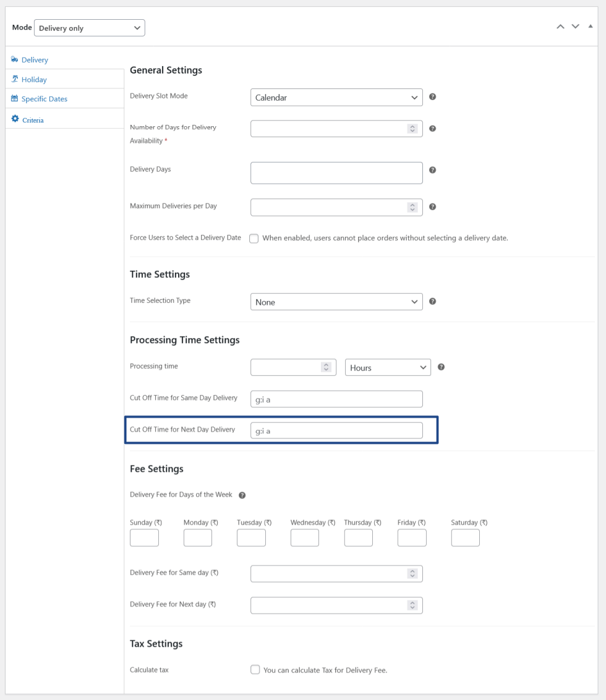The width and height of the screenshot is (606, 700).
Task: Click move-up arrow in panel header
Action: tap(560, 27)
